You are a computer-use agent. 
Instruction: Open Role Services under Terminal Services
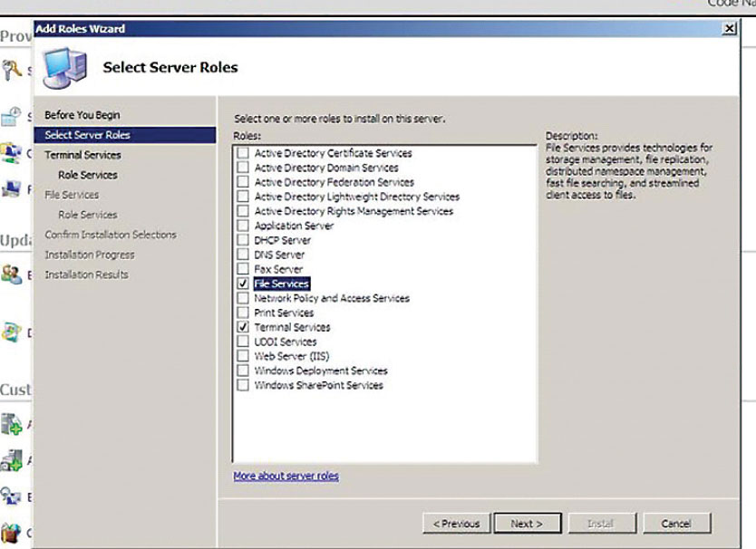[x=87, y=175]
